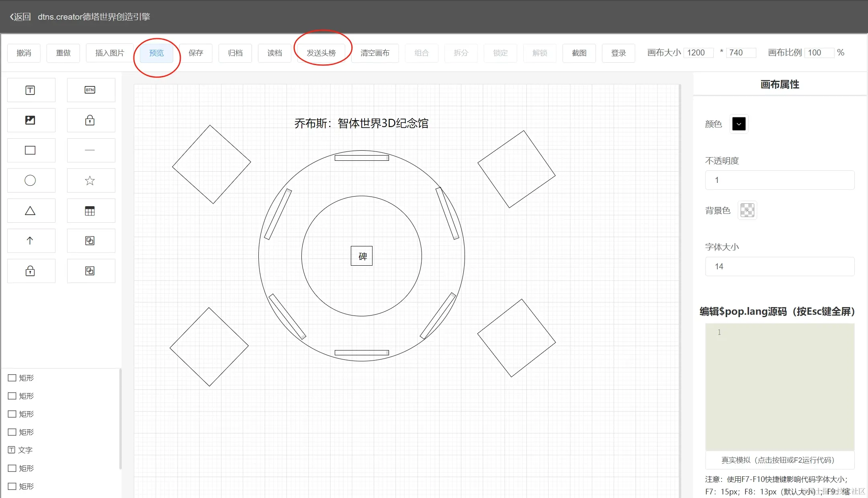Select the BTN button component icon
This screenshot has height=498, width=868.
90,90
